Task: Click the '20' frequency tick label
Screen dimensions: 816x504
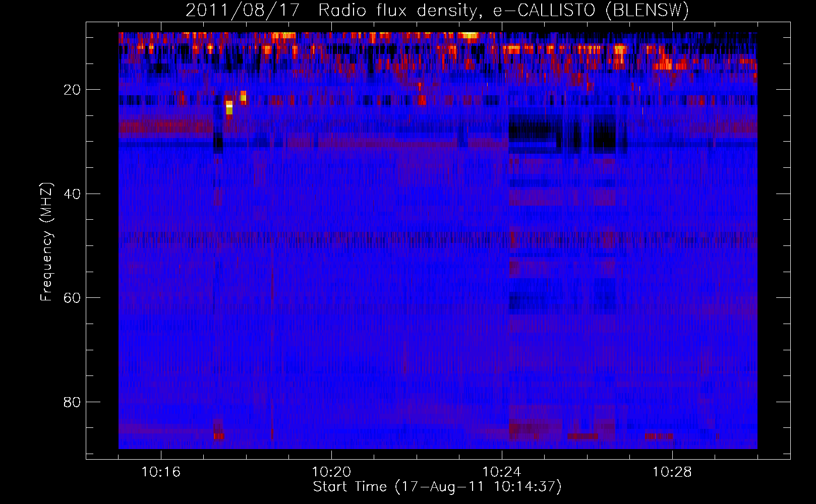Action: (x=73, y=90)
